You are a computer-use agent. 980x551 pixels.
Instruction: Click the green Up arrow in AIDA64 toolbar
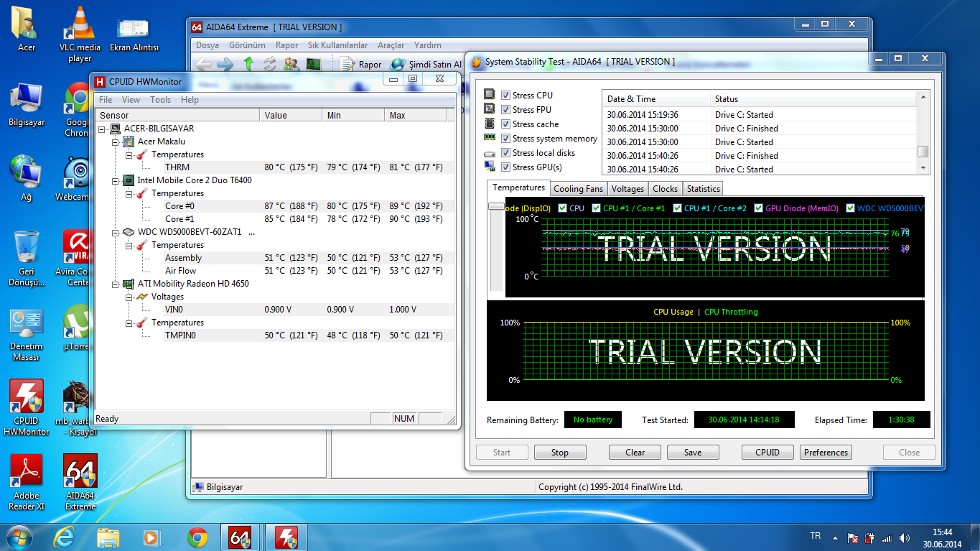pos(248,64)
